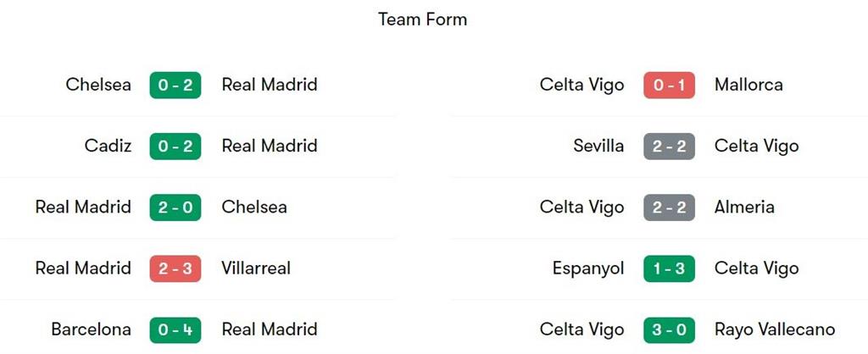The width and height of the screenshot is (868, 354).
Task: Click the Barcelona team name
Action: point(91,329)
